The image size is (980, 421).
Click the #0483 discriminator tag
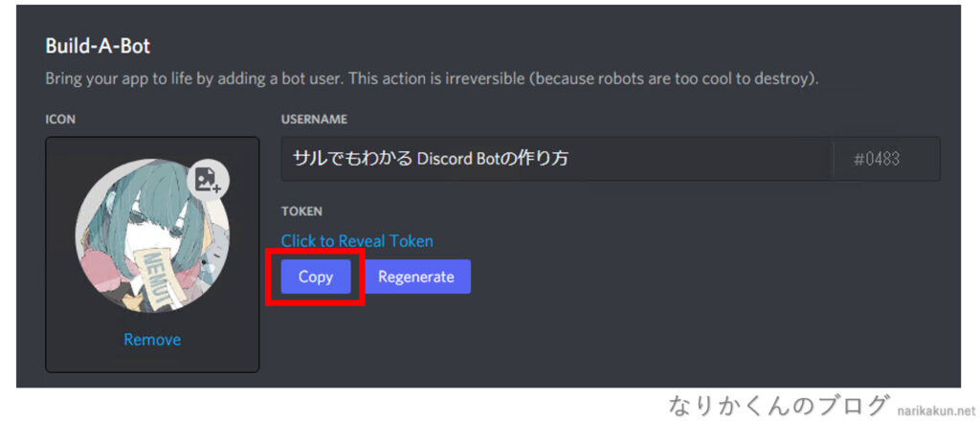[877, 159]
